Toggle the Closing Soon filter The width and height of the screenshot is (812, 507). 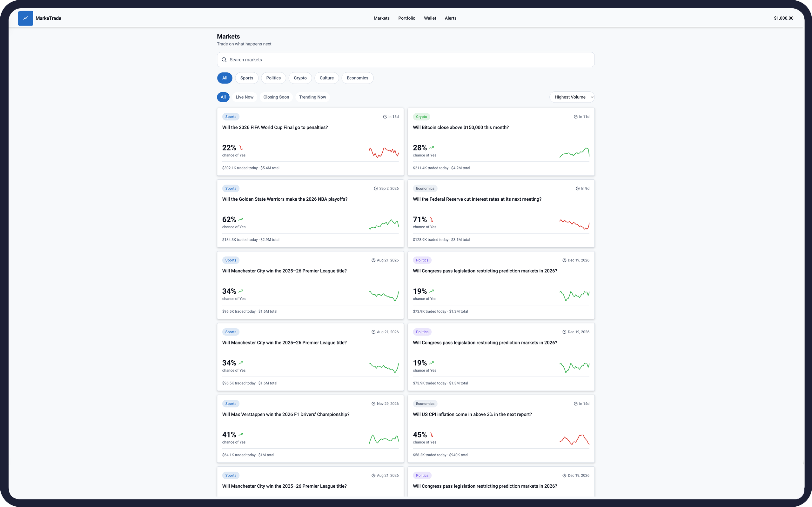pos(276,97)
